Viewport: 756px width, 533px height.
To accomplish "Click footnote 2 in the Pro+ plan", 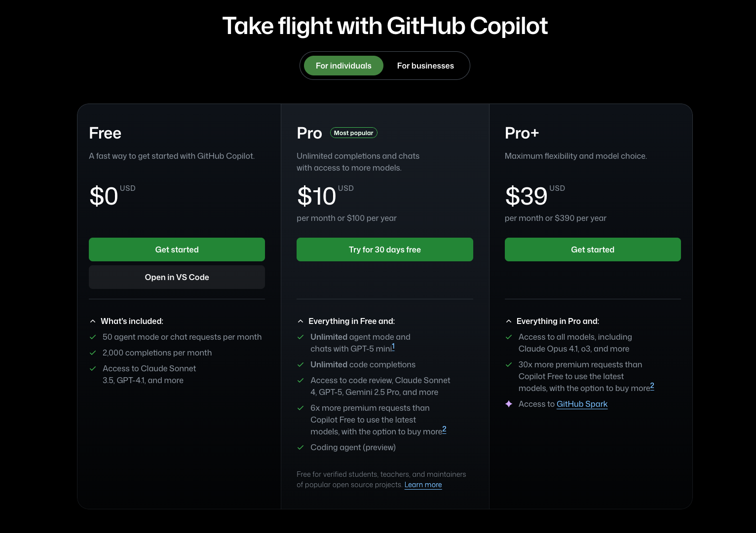I will [652, 386].
